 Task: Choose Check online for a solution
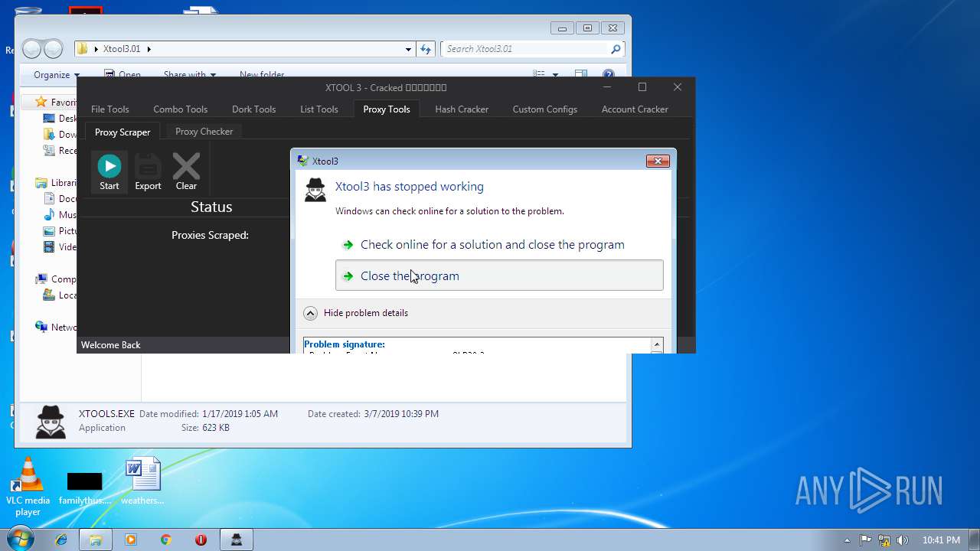(x=492, y=245)
